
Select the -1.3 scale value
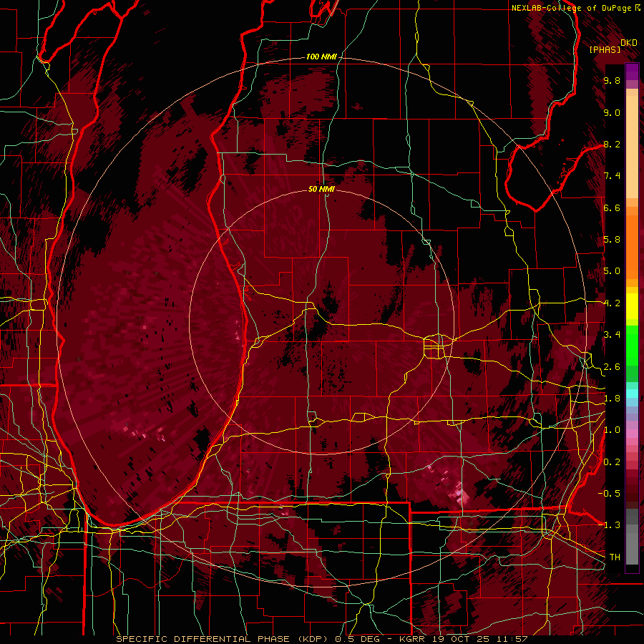point(609,525)
